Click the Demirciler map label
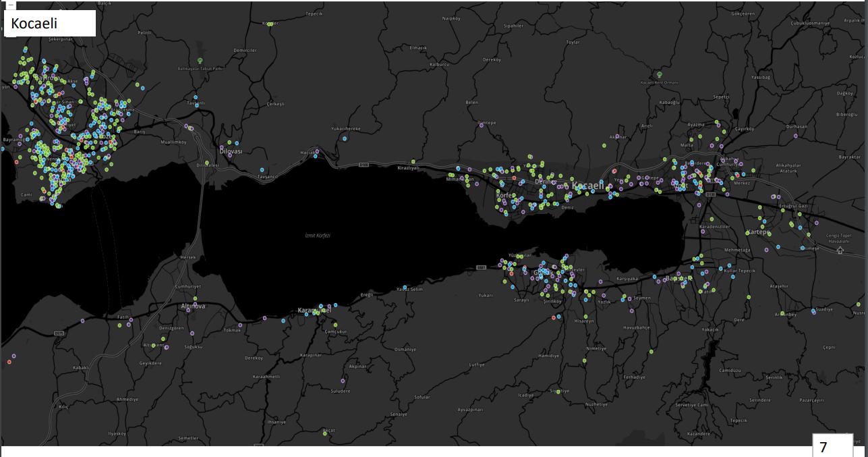This screenshot has width=868, height=457. [245, 50]
